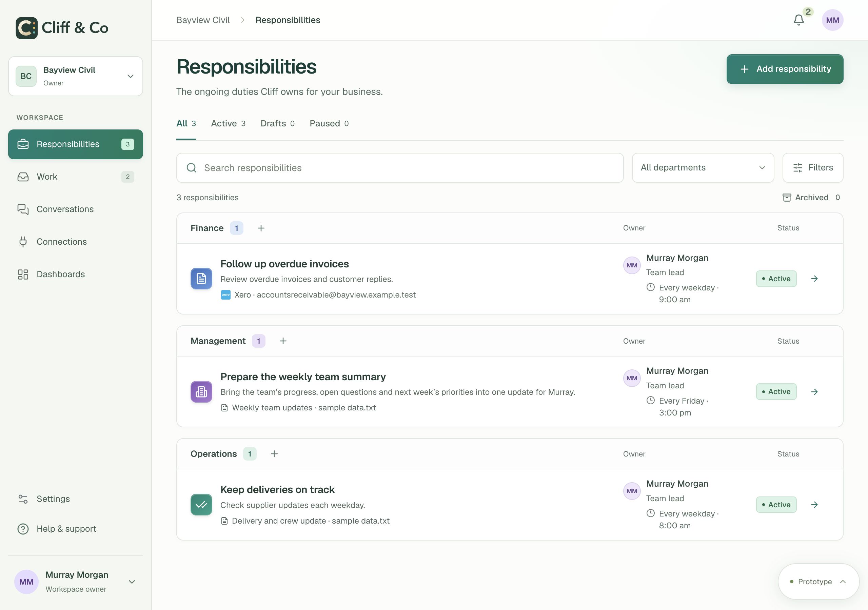Switch to the All tab
Screen dimensions: 868x610
click(x=186, y=124)
